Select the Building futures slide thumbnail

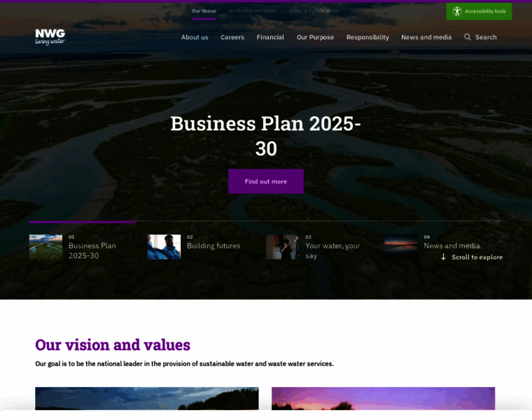(164, 247)
